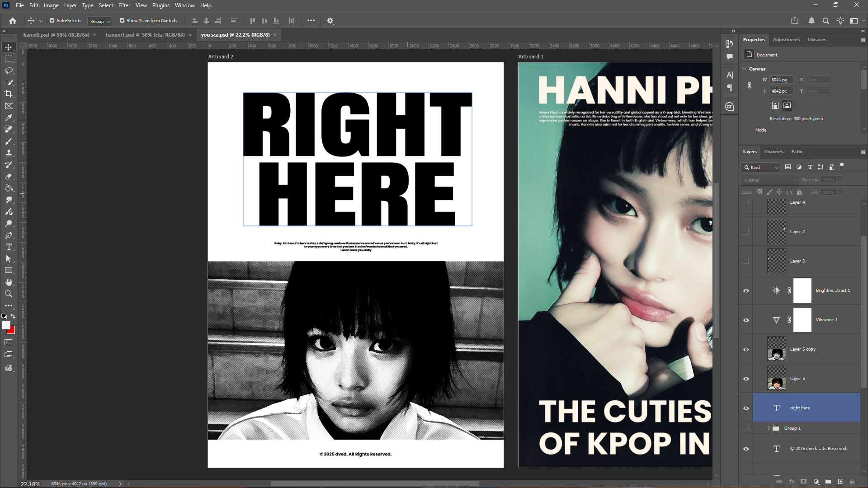Viewport: 868px width, 488px height.
Task: Expand Group 1 in the Layers panel
Action: [x=769, y=428]
